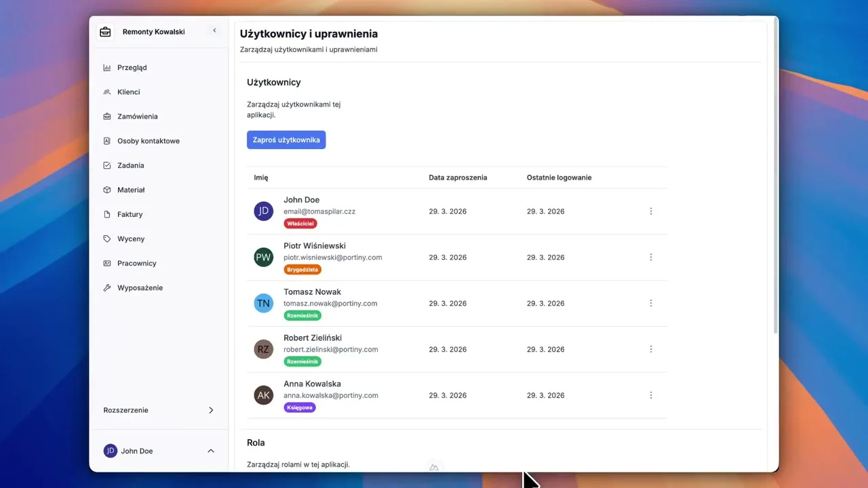
Task: Select the Wyposażenie wrench icon
Action: point(106,288)
